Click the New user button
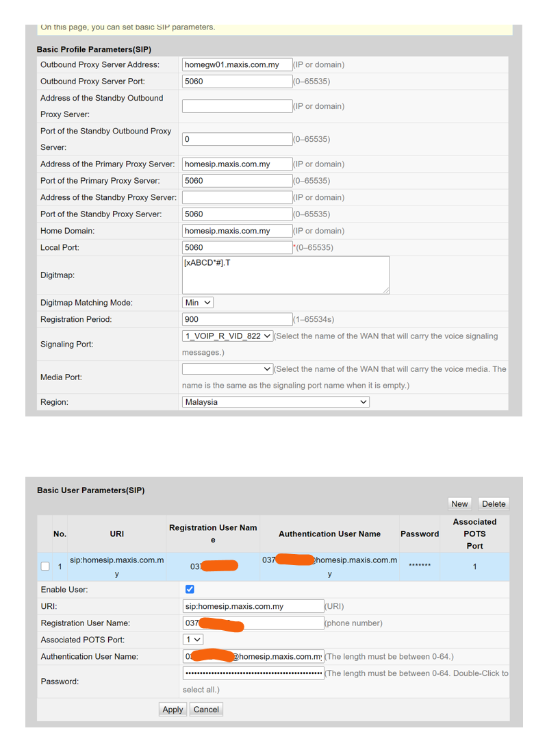This screenshot has width=560, height=737. (x=459, y=504)
